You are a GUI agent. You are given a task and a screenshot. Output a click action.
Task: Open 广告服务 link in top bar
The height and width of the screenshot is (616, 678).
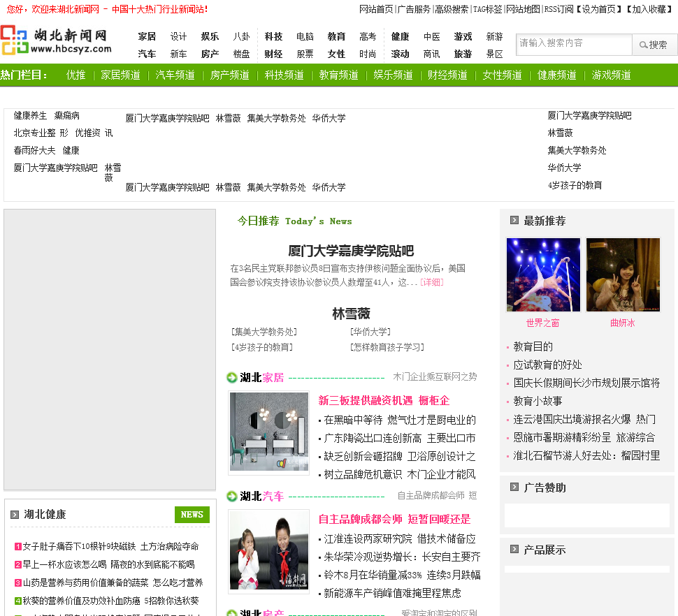tap(414, 9)
